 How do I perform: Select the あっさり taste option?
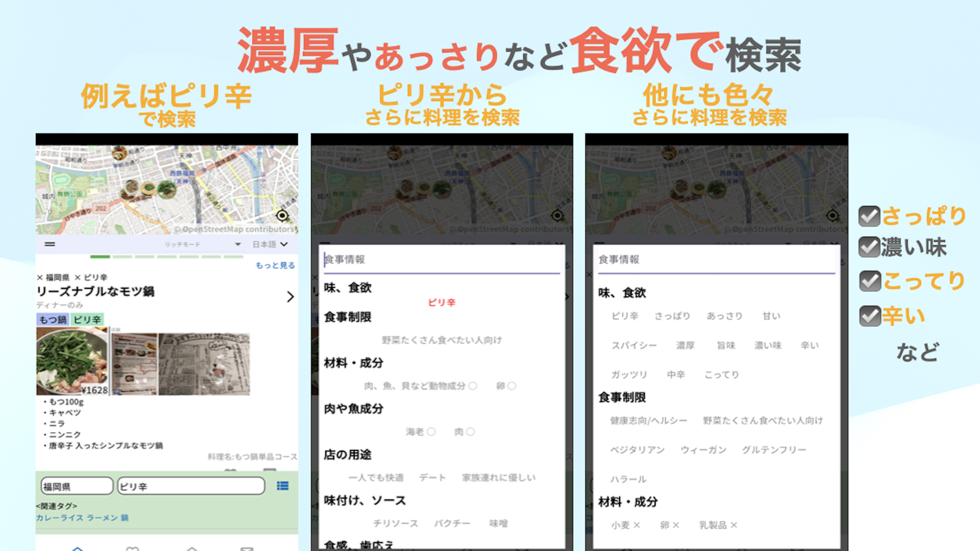(724, 316)
